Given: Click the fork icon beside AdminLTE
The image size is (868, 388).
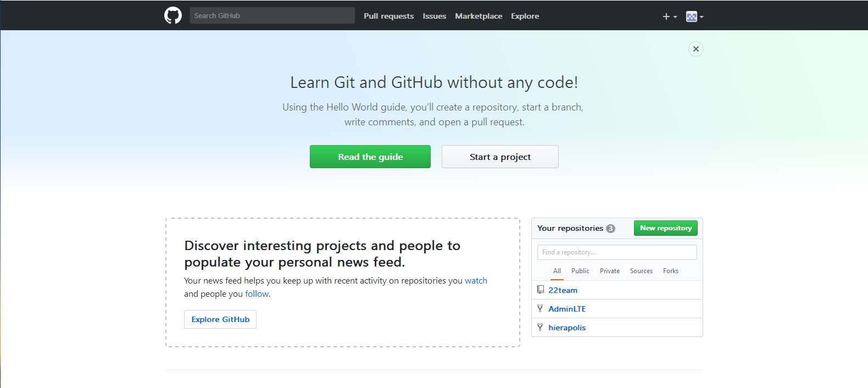Looking at the screenshot, I should pos(540,308).
